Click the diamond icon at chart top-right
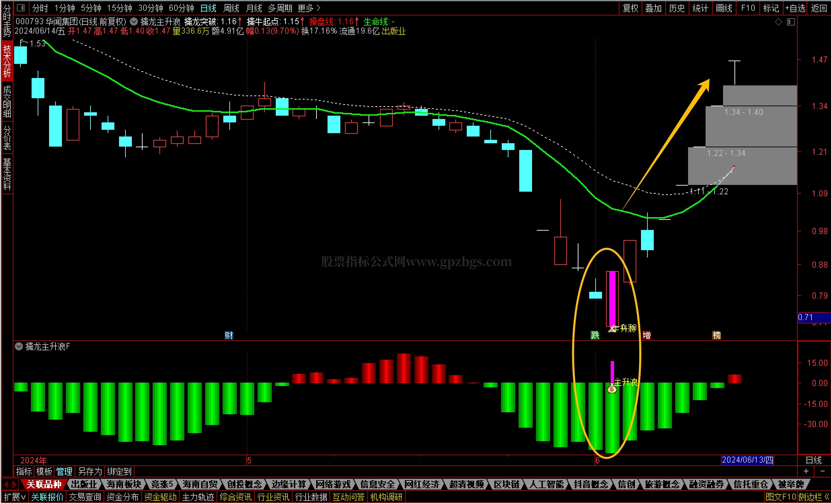The height and width of the screenshot is (504, 831). tap(779, 22)
